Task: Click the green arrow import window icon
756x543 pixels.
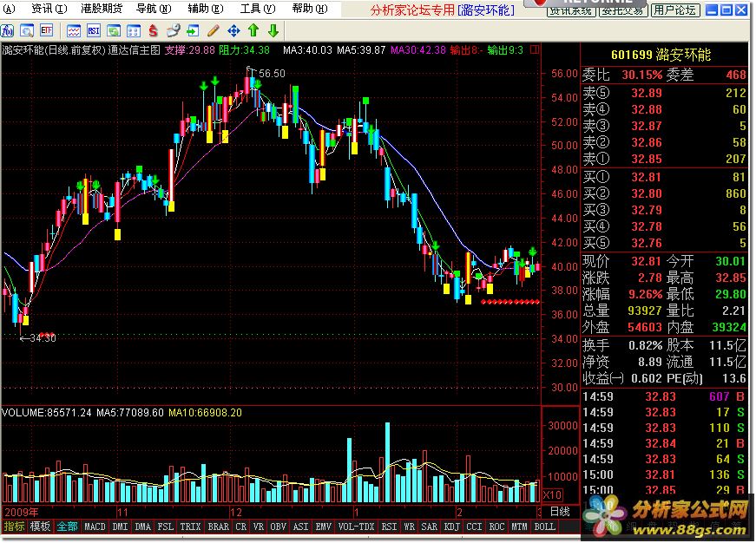Action: click(x=193, y=31)
